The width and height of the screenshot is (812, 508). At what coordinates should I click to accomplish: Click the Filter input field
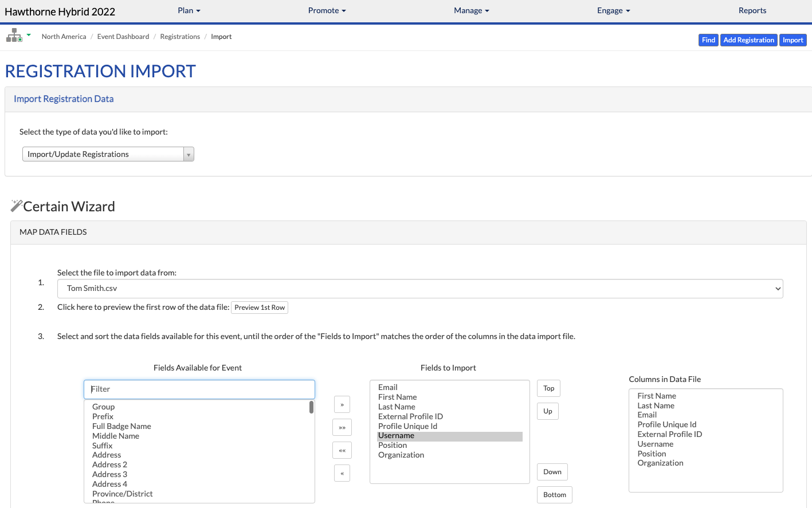(x=199, y=389)
